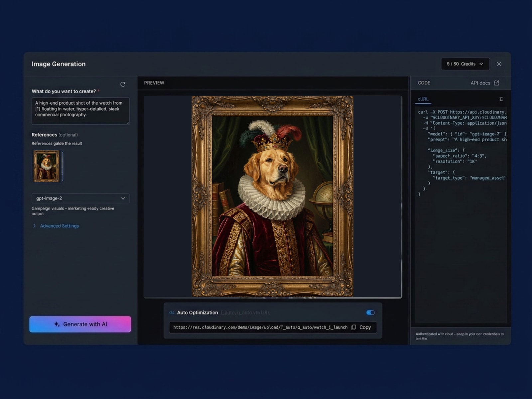Click the Copy URL button
532x399 pixels.
point(361,327)
